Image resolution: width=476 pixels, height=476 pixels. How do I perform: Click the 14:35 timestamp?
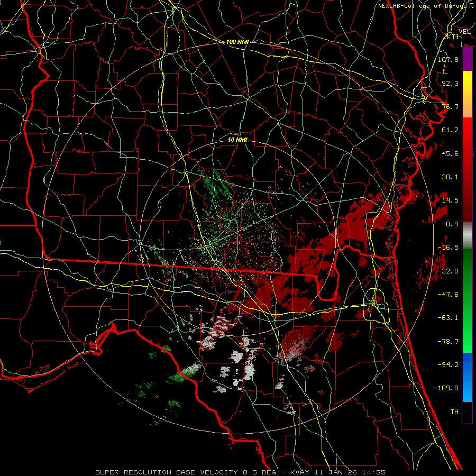(373, 472)
